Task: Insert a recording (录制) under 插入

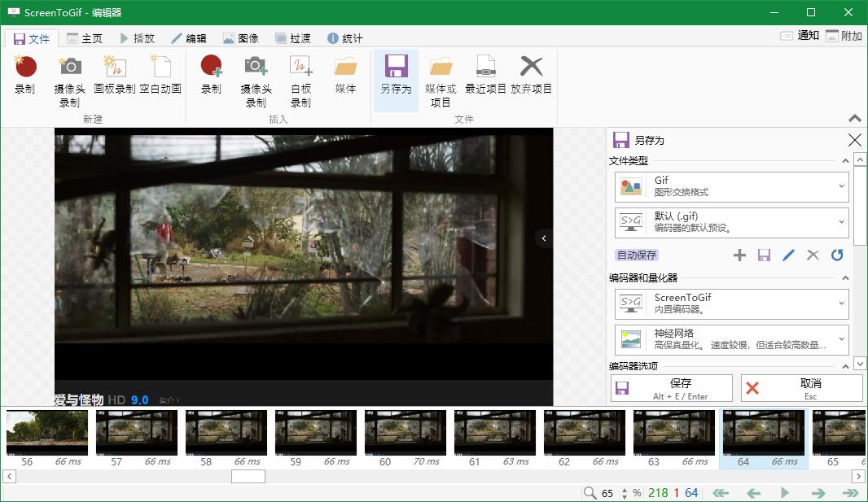Action: [211, 75]
